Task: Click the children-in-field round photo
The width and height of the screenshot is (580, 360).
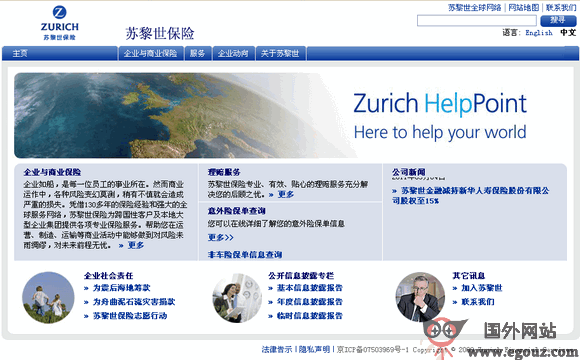Action: tap(48, 298)
